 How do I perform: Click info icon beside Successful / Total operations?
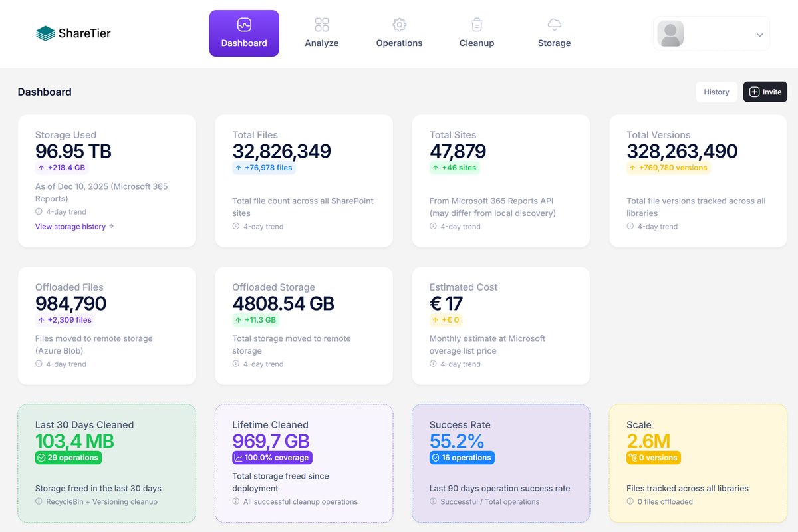[433, 502]
